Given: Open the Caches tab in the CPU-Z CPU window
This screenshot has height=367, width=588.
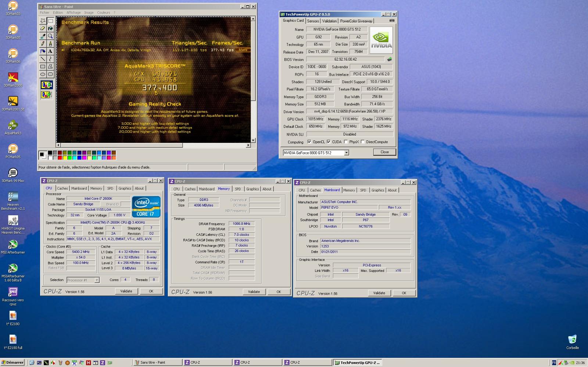Looking at the screenshot, I should 62,188.
